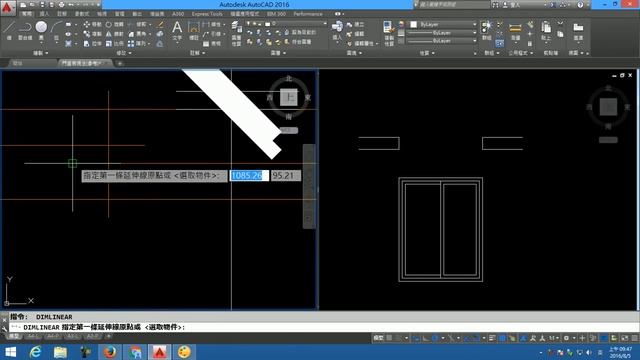
Task: Open Internet Explorer from the taskbar
Action: 36,351
